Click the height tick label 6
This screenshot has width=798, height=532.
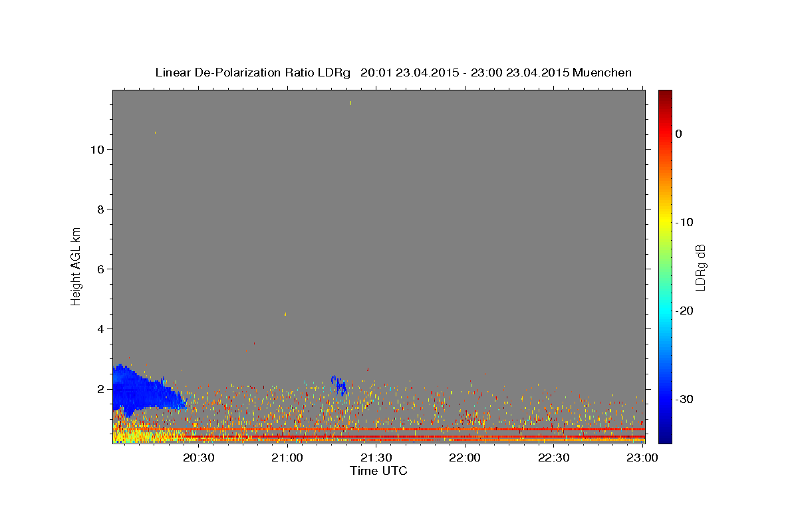100,269
